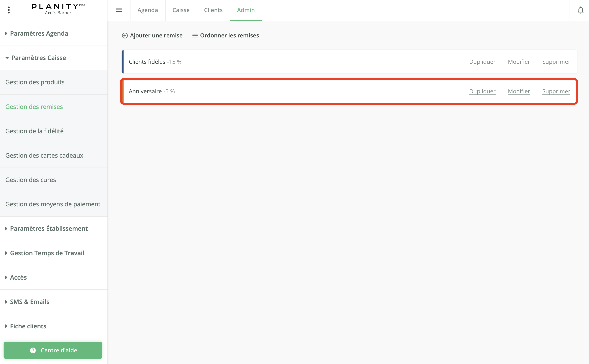The width and height of the screenshot is (589, 364).
Task: Open the three-dot vertical menu
Action: 9,10
